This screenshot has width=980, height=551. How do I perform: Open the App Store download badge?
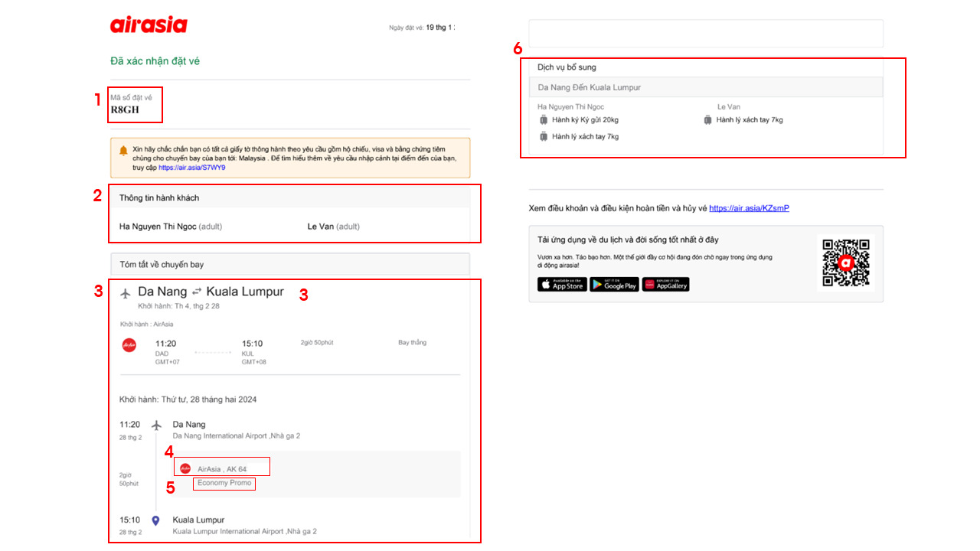[562, 285]
